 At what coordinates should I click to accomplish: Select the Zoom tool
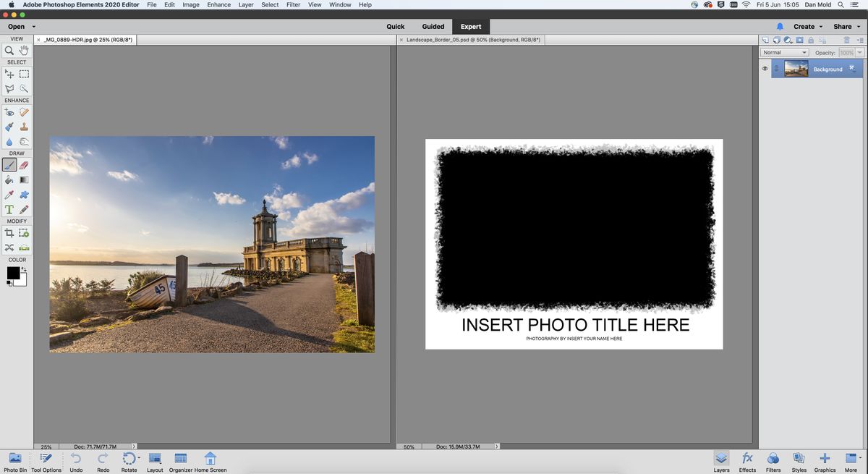9,51
